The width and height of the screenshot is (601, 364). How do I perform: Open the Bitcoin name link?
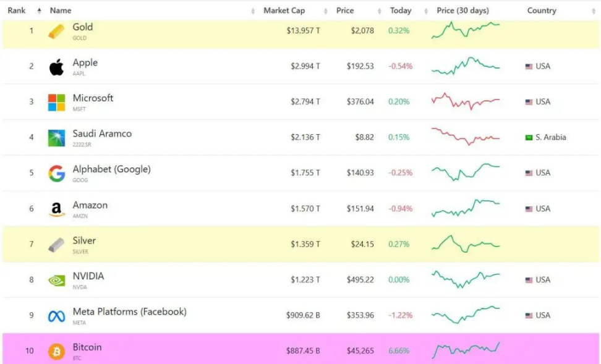pyautogui.click(x=87, y=347)
